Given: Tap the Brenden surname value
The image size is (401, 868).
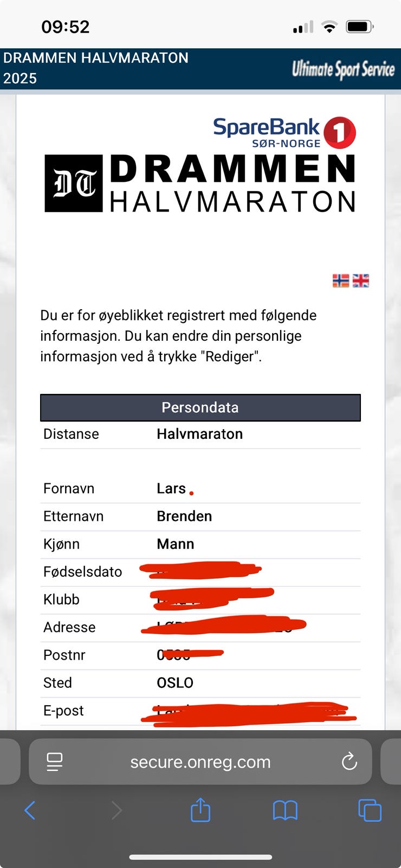Looking at the screenshot, I should click(x=184, y=516).
